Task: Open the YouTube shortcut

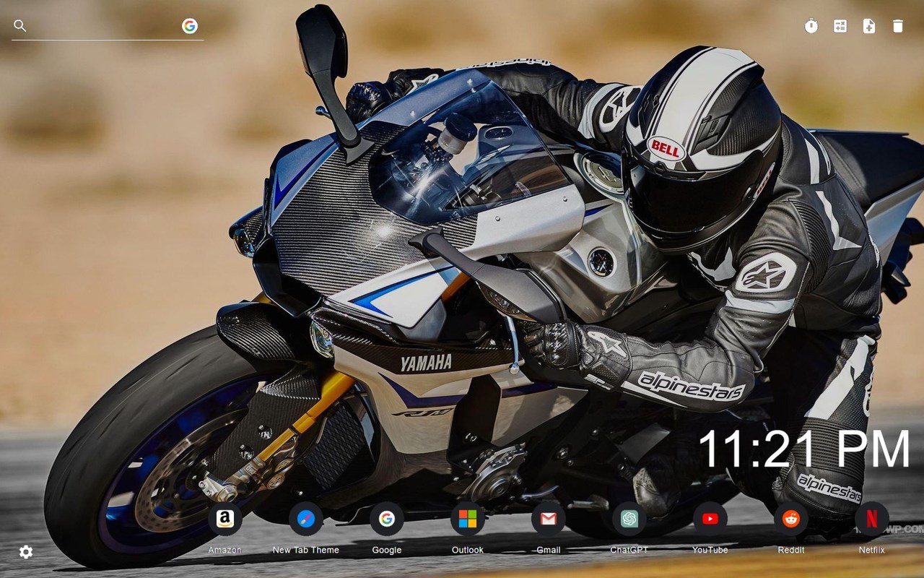Action: pos(710,519)
